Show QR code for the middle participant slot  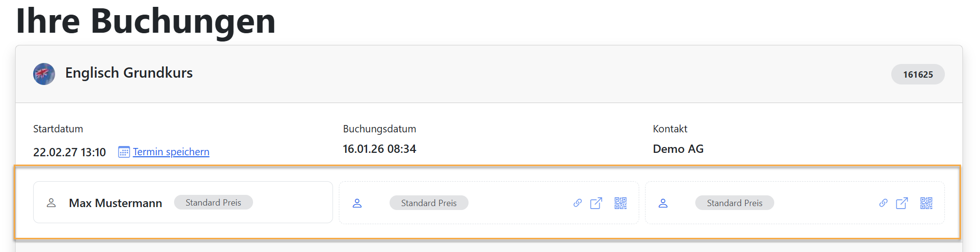pyautogui.click(x=620, y=203)
